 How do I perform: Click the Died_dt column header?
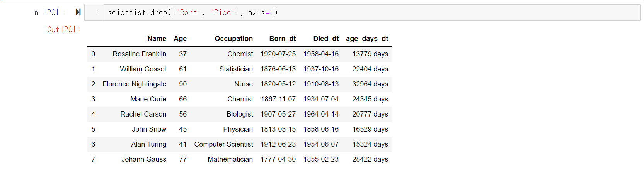(326, 39)
